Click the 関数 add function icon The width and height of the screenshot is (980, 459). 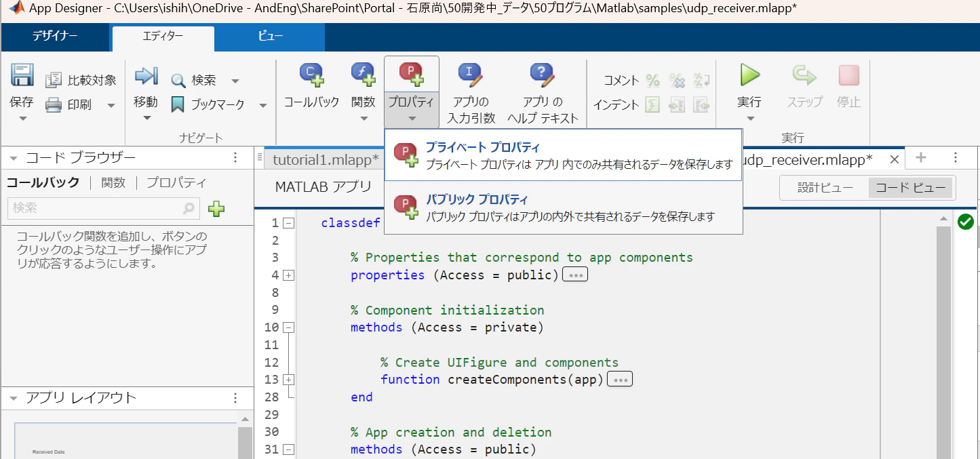click(x=364, y=75)
